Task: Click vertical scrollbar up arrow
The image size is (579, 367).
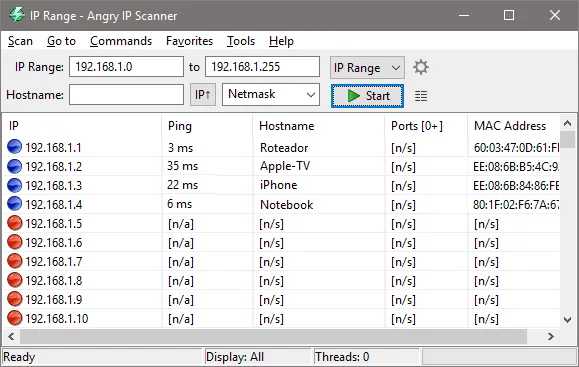Action: point(568,123)
